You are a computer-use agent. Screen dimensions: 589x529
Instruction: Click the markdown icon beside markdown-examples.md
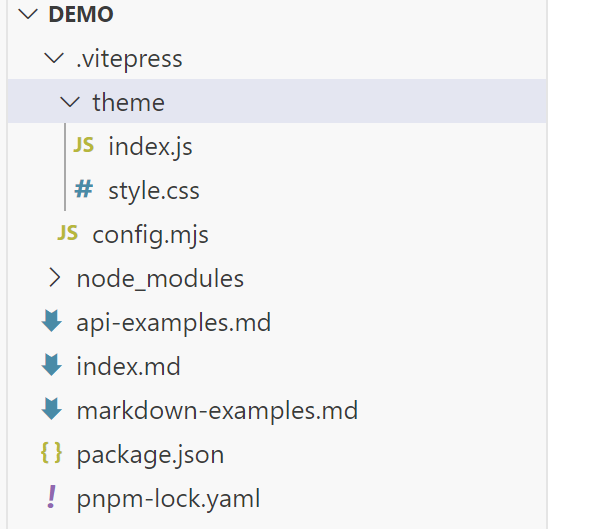pyautogui.click(x=52, y=409)
